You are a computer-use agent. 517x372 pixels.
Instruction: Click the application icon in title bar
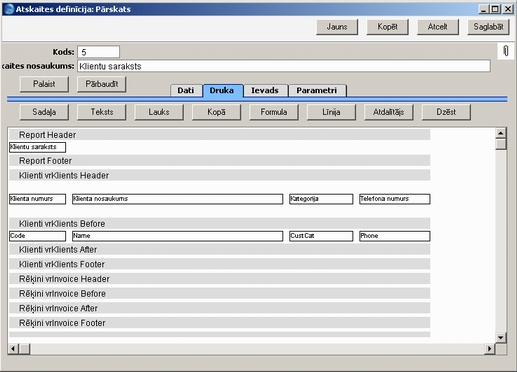point(9,9)
